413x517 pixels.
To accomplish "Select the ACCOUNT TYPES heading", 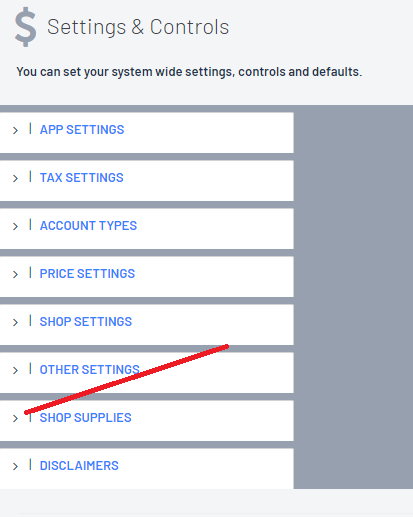I will [x=88, y=226].
